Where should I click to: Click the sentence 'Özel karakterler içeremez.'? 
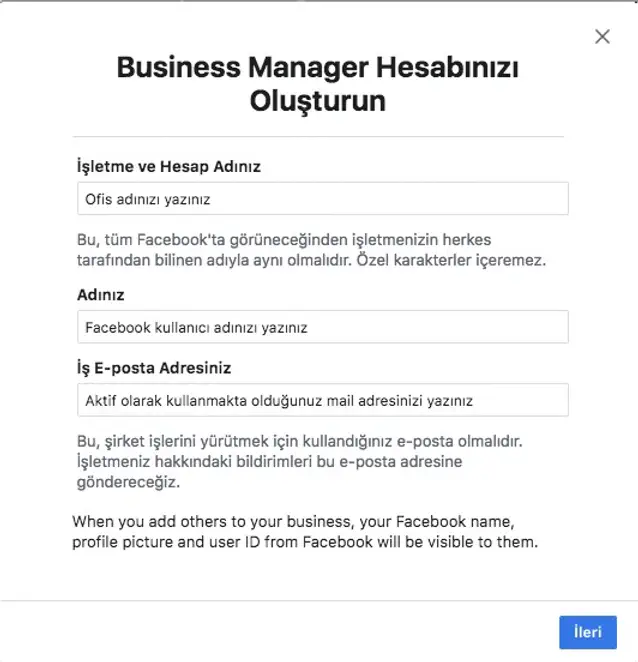pos(451,260)
